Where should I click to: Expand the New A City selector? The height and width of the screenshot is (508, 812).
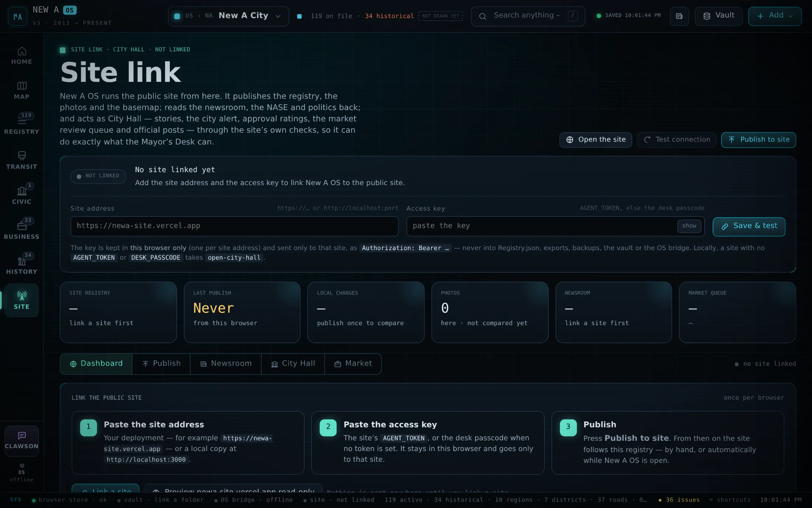[x=228, y=16]
